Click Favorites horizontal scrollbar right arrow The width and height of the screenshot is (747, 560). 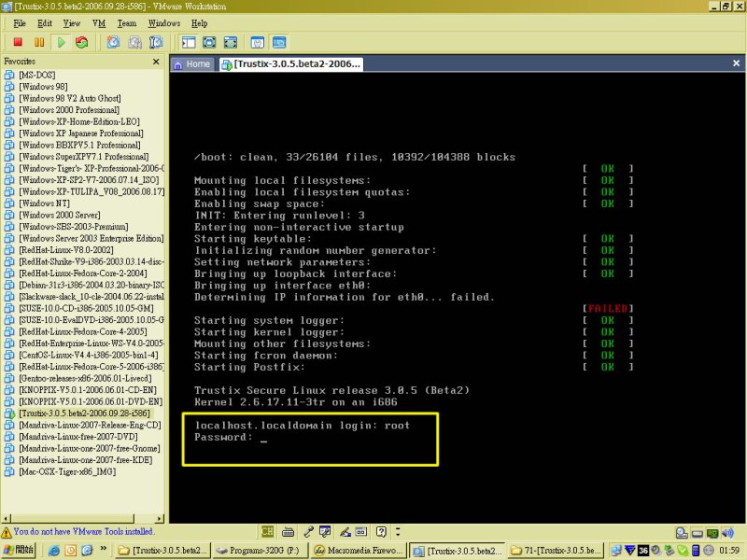coord(160,518)
